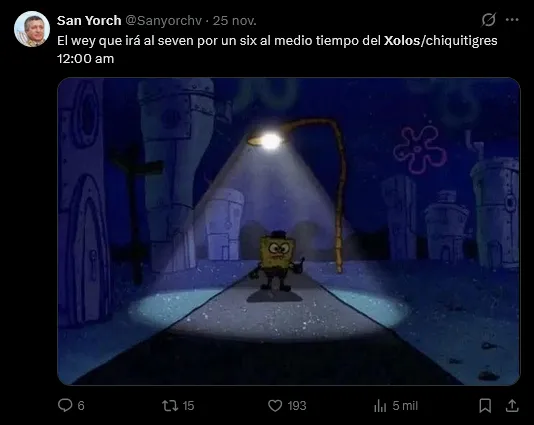
Task: Open the view analytics bar chart icon
Action: (380, 406)
